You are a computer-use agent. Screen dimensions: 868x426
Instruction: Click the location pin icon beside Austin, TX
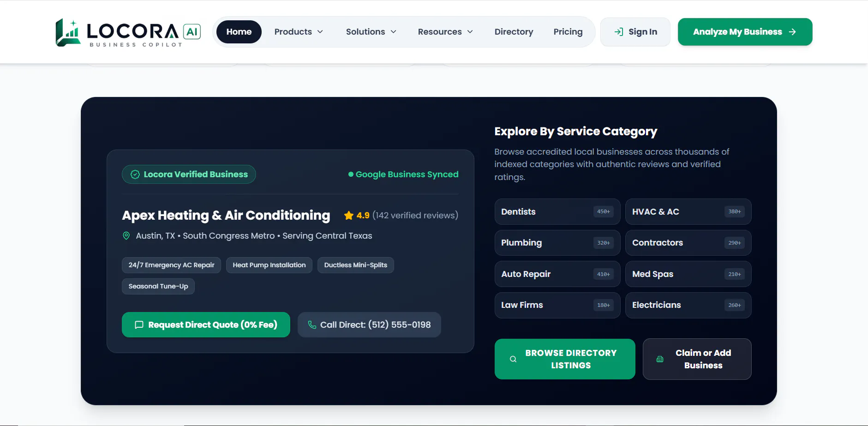(126, 236)
